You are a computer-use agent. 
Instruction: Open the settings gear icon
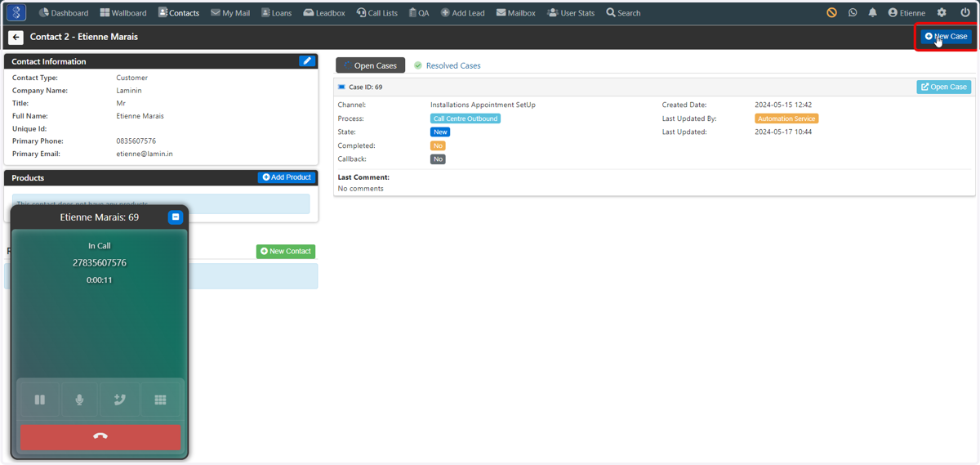[x=942, y=13]
